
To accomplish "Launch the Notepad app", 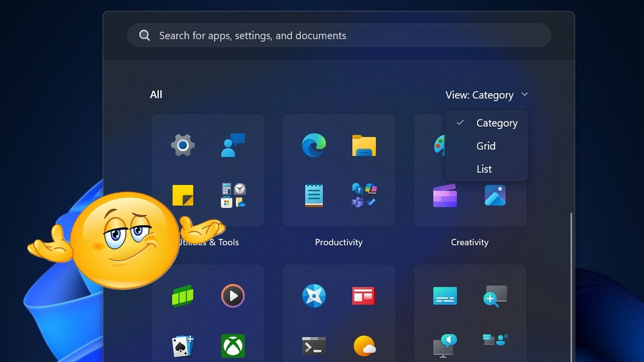I will click(314, 196).
